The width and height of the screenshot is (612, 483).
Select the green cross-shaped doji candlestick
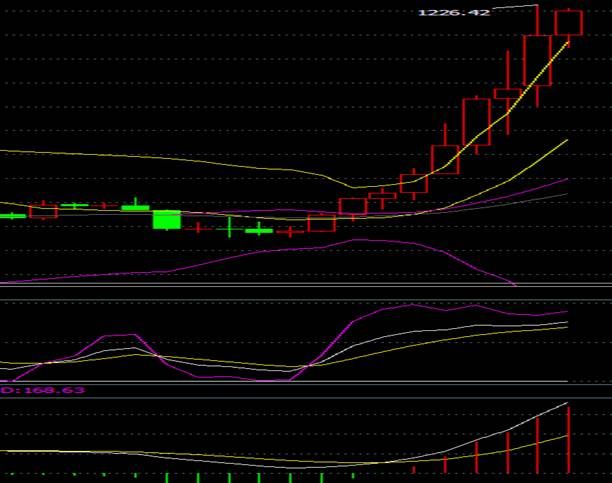tap(229, 227)
